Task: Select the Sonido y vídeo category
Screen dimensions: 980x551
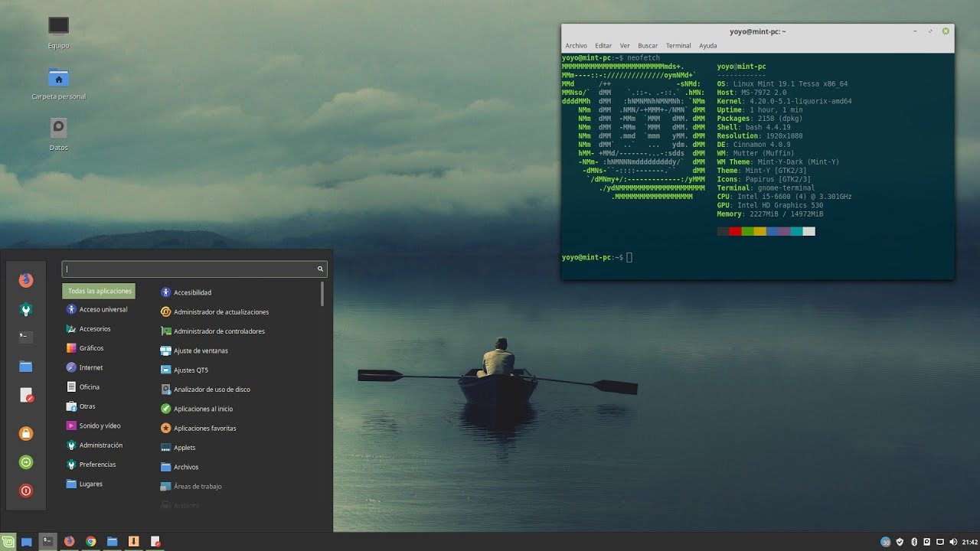Action: (100, 425)
